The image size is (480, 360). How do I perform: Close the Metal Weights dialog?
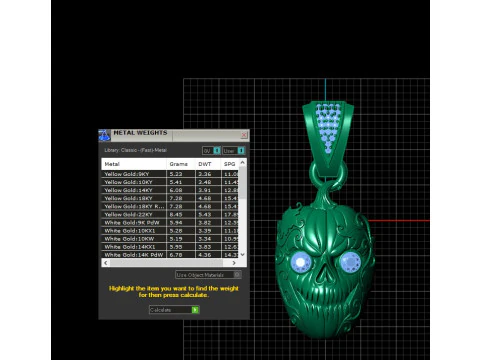click(x=244, y=135)
